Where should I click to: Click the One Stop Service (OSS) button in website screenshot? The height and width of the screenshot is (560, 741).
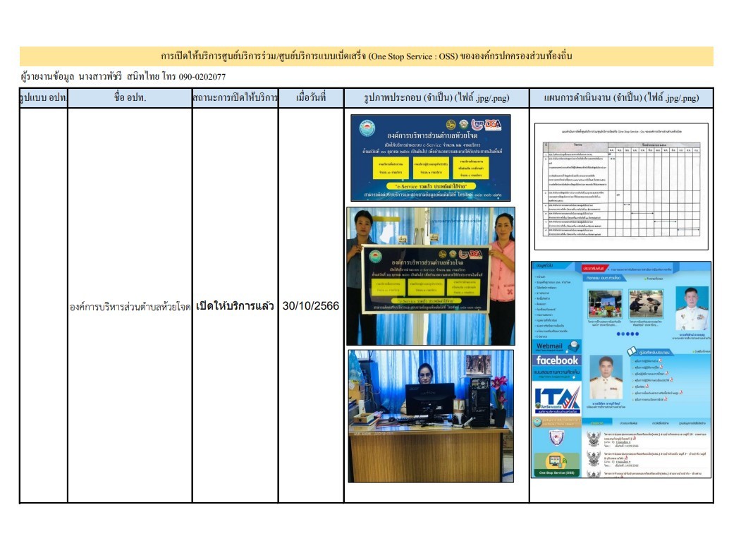[x=557, y=464]
